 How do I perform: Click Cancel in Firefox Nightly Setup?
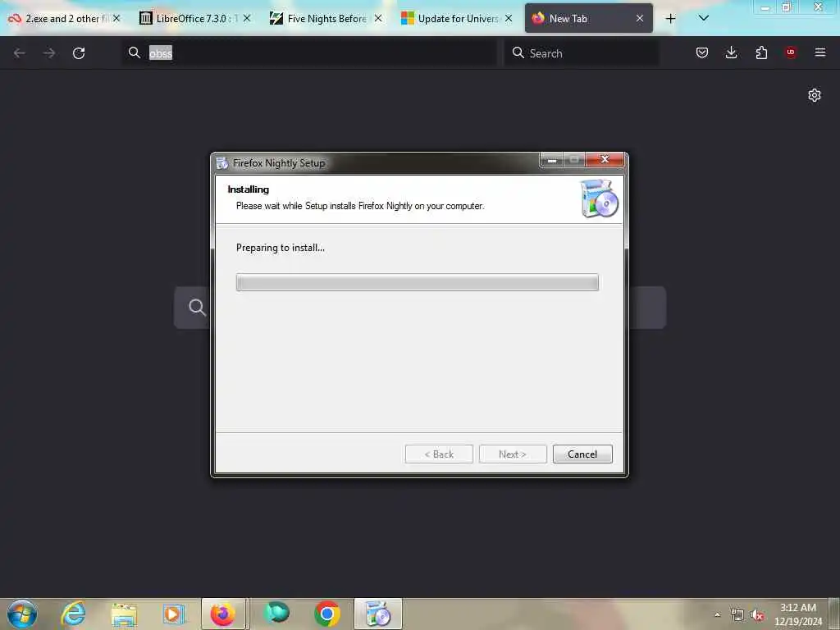582,454
